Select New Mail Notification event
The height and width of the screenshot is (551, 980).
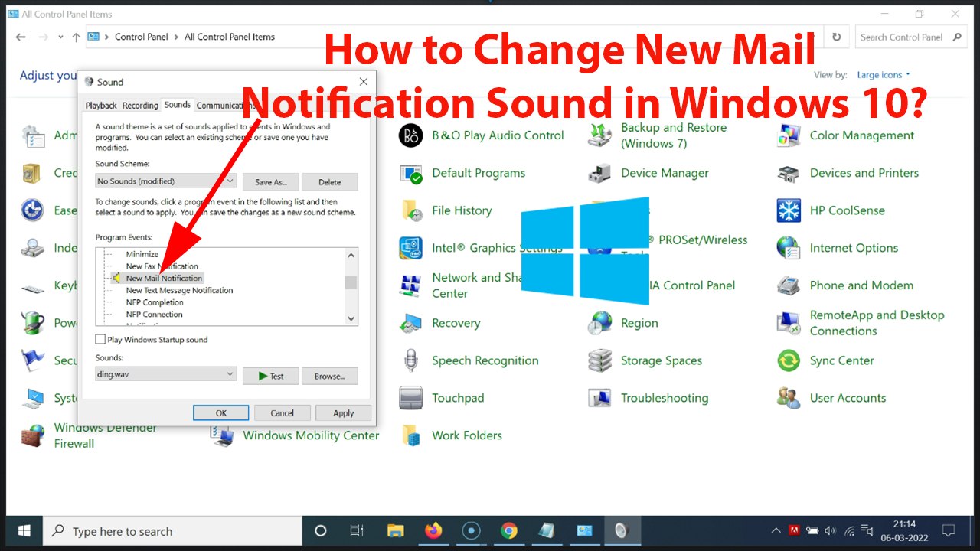pos(164,278)
